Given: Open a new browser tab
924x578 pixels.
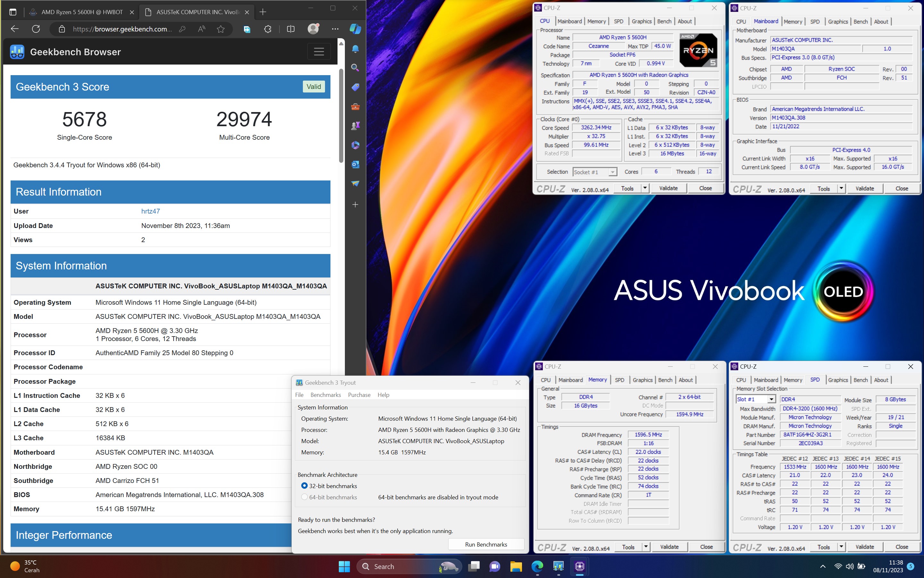Looking at the screenshot, I should coord(263,12).
